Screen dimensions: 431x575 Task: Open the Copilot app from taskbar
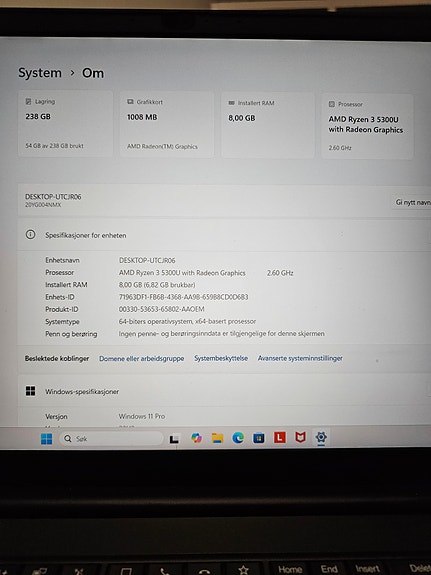(x=197, y=438)
